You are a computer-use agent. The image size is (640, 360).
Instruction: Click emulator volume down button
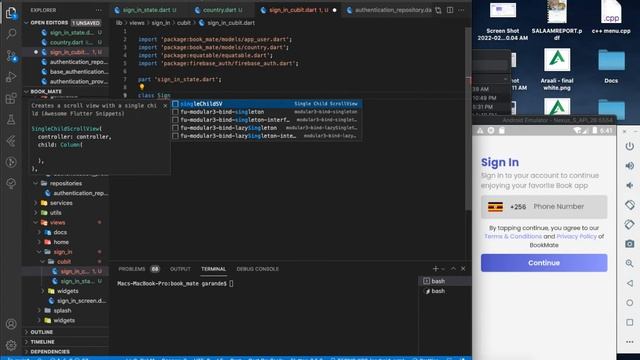point(629,185)
